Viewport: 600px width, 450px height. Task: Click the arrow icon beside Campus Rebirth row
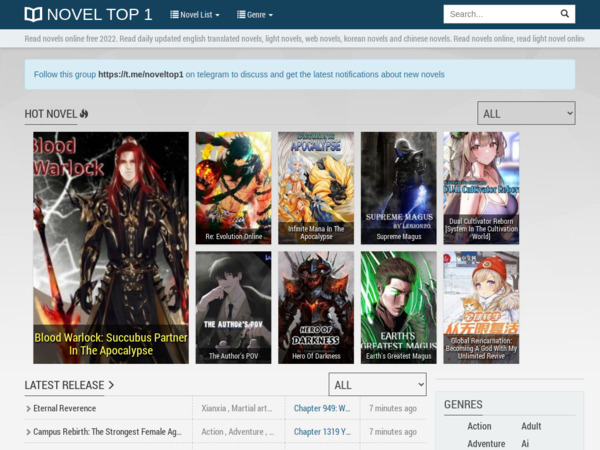(x=28, y=432)
